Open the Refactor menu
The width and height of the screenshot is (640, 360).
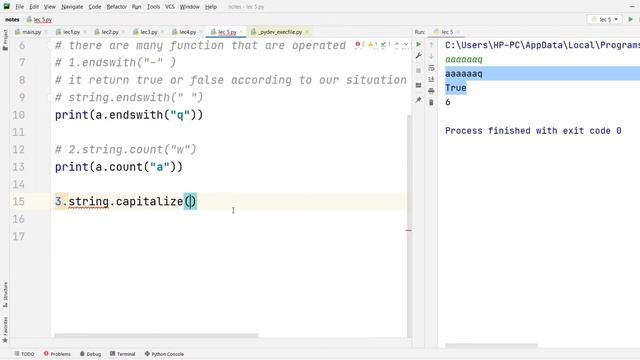[116, 7]
